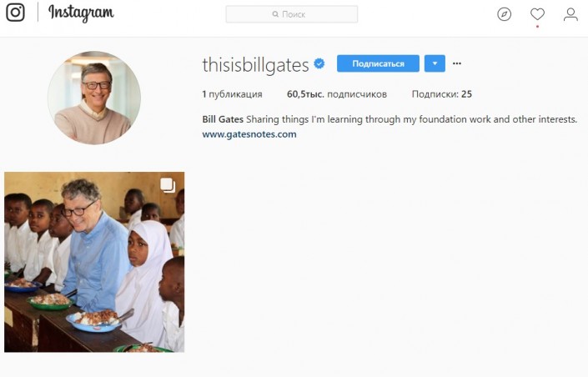Open the activity heart icon
588x377 pixels.
click(537, 14)
